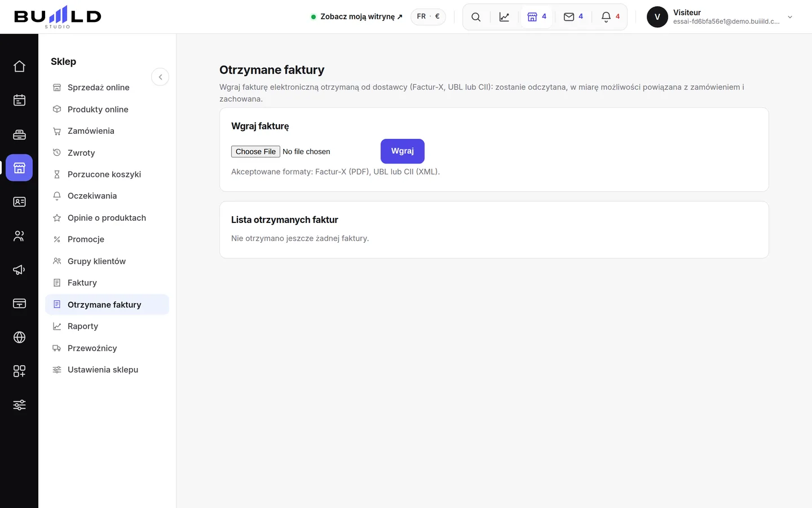Navigate to Zamówienia

(107, 131)
